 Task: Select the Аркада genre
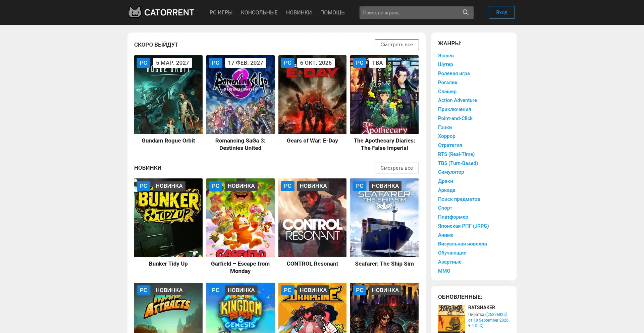click(x=447, y=190)
